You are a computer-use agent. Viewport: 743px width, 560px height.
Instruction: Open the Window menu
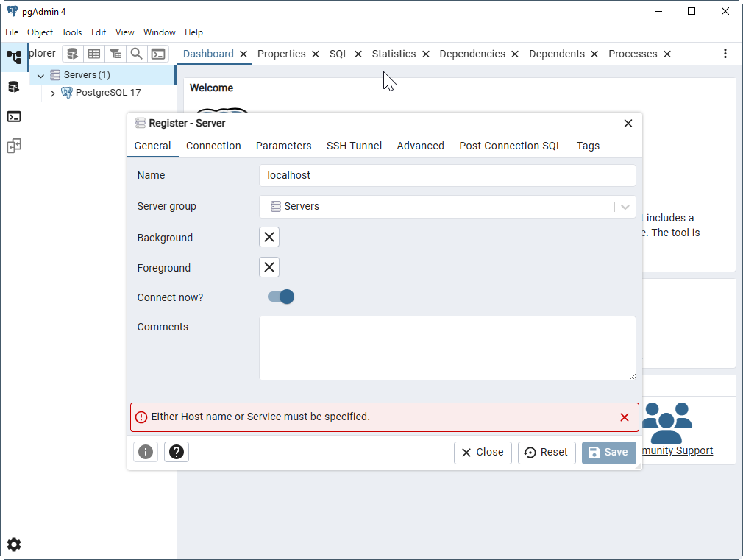coord(159,32)
